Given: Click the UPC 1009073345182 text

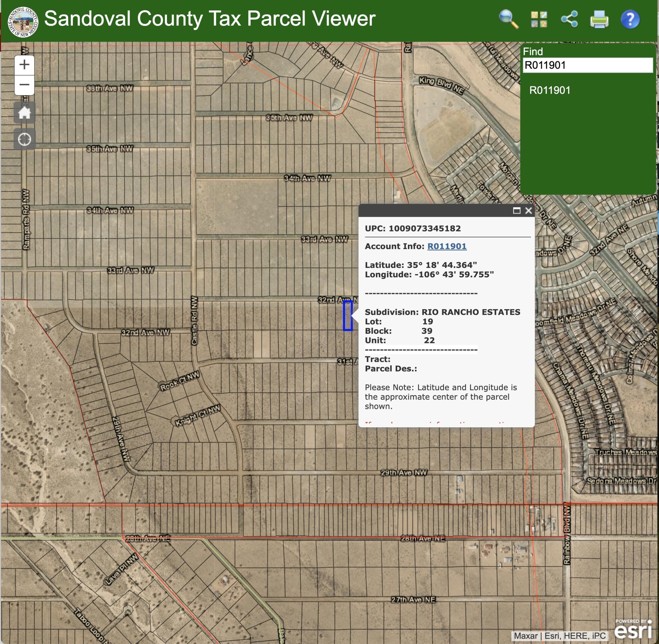Looking at the screenshot, I should pos(413,228).
